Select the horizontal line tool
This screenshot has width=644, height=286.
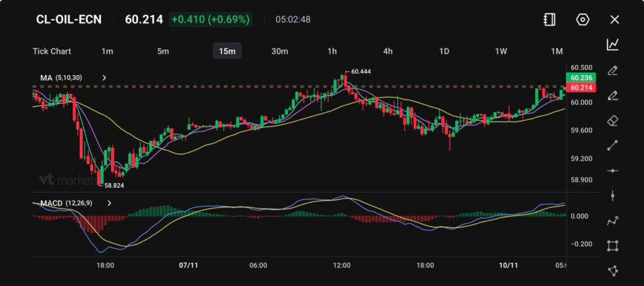tap(613, 171)
